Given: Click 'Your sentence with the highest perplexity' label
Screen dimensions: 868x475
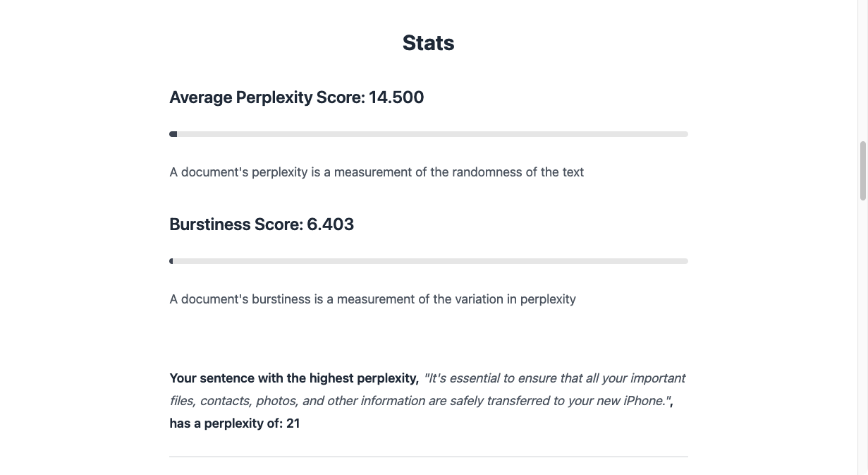Looking at the screenshot, I should pos(293,378).
